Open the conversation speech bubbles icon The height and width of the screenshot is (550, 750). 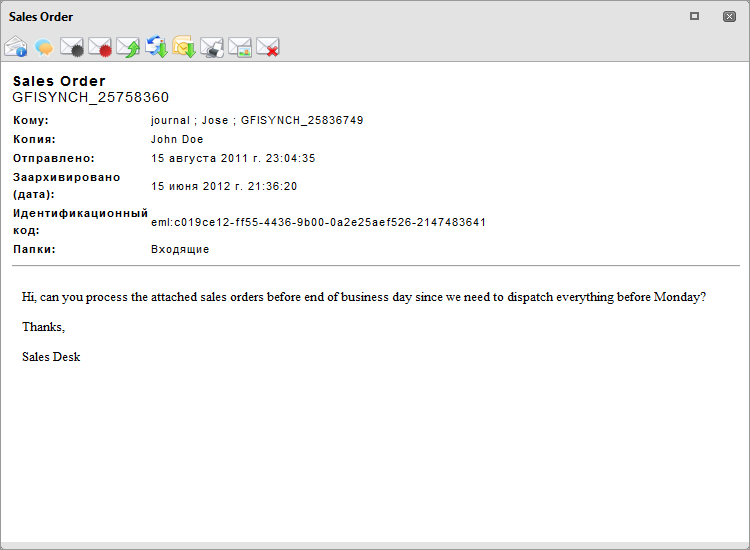coord(44,47)
